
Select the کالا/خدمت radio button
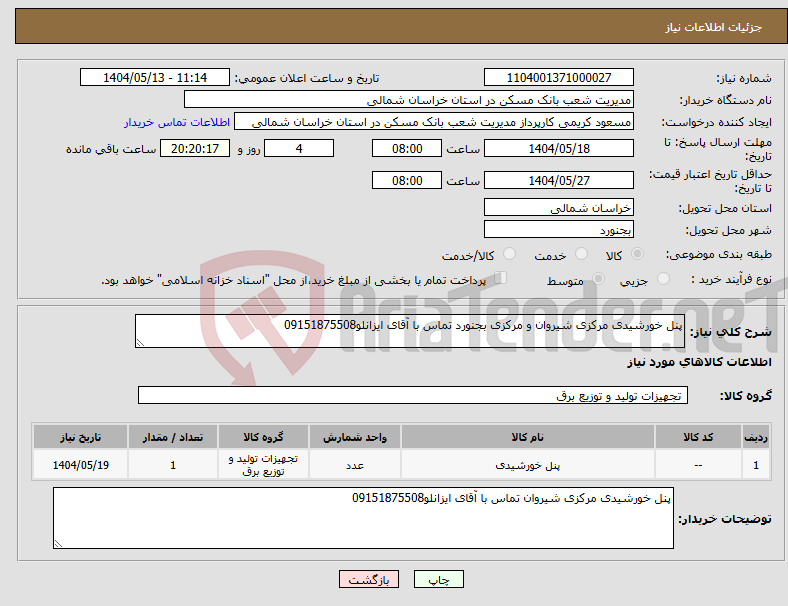[x=510, y=254]
